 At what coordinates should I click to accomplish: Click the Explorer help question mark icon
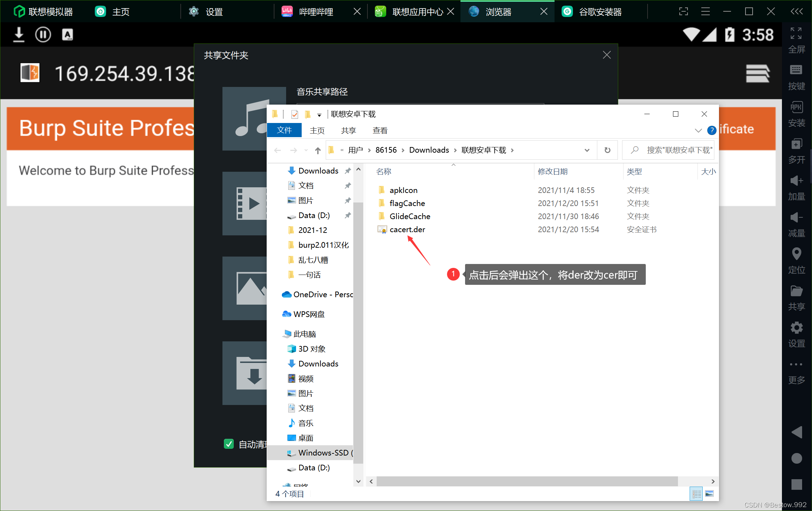click(712, 130)
